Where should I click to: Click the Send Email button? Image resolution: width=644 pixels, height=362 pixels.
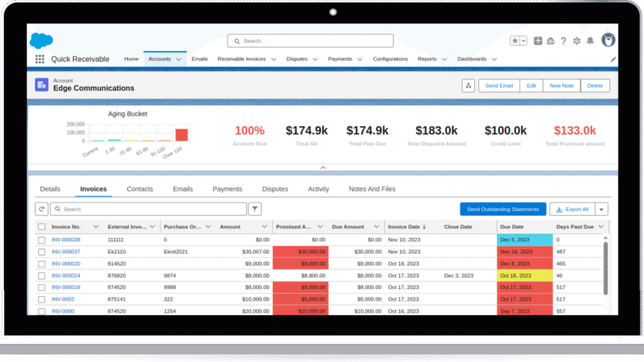[x=499, y=86]
